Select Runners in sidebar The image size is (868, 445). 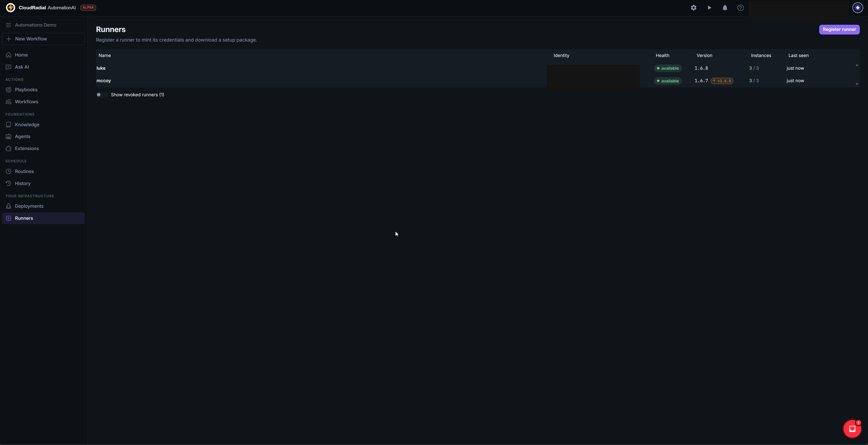(x=44, y=218)
